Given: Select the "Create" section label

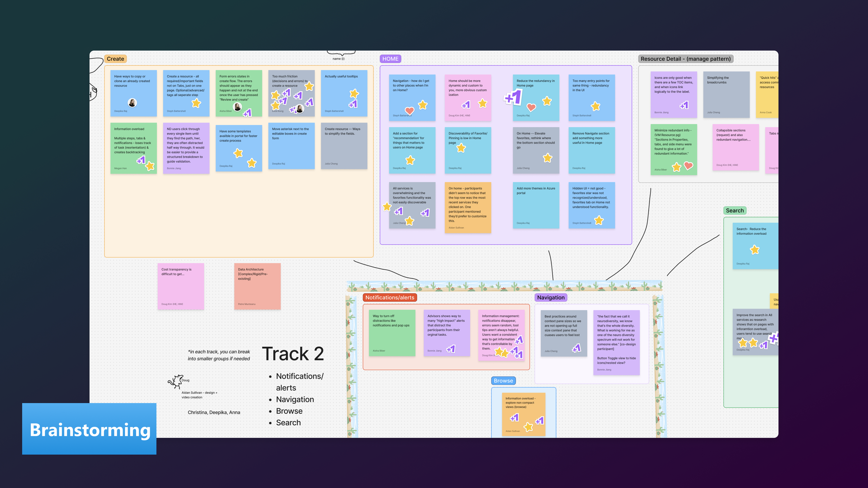Looking at the screenshot, I should pyautogui.click(x=115, y=59).
